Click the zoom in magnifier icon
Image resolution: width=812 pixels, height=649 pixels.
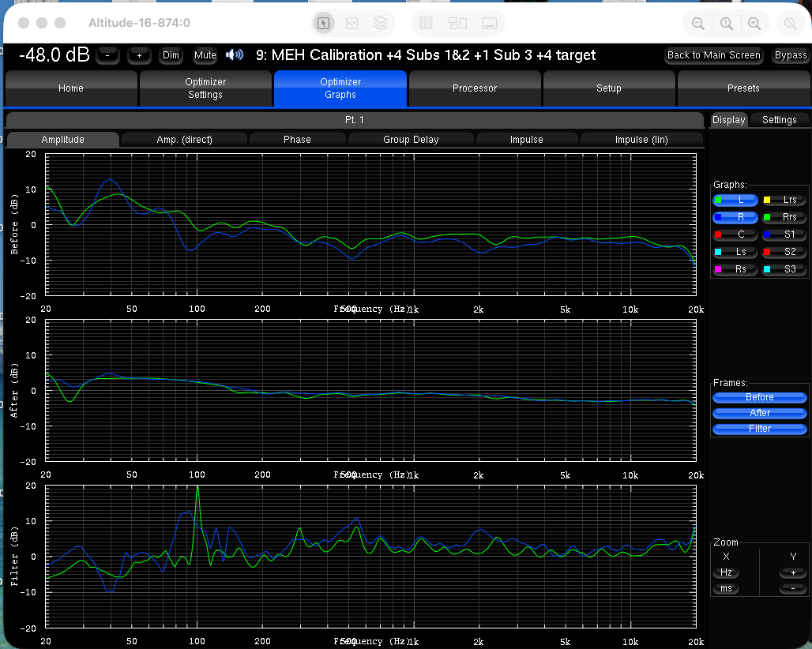click(754, 23)
